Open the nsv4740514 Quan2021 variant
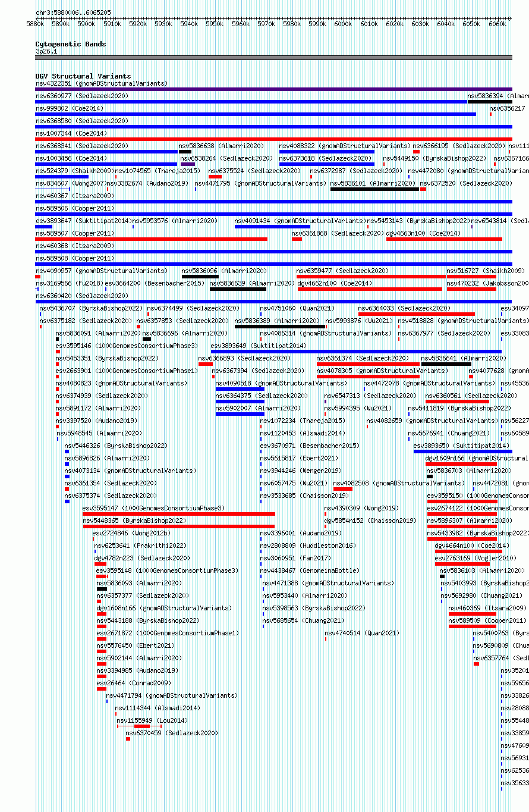The height and width of the screenshot is (812, 529). pos(362,634)
